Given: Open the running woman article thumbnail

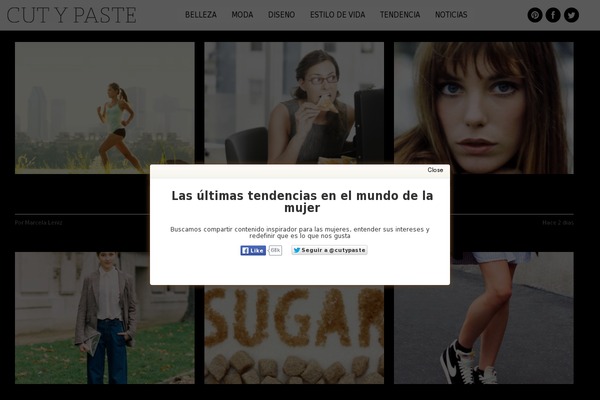Looking at the screenshot, I should click(104, 105).
